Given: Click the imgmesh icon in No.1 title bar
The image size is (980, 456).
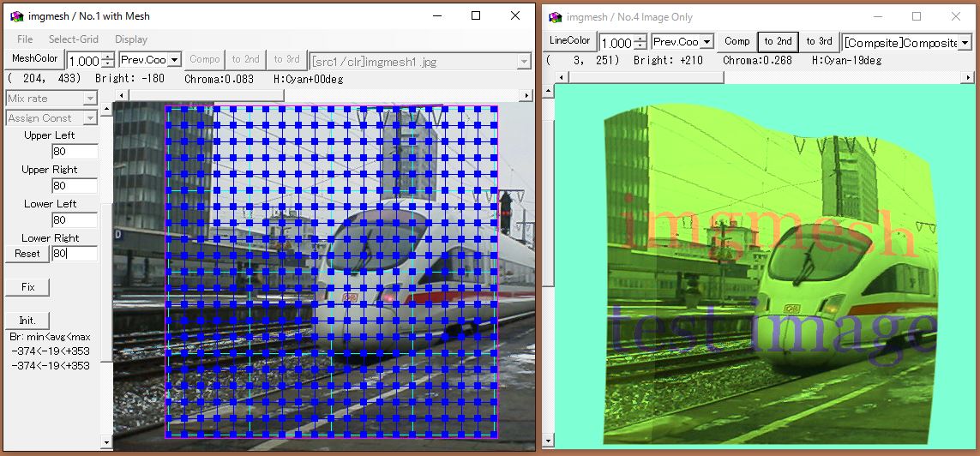Looking at the screenshot, I should (x=15, y=16).
